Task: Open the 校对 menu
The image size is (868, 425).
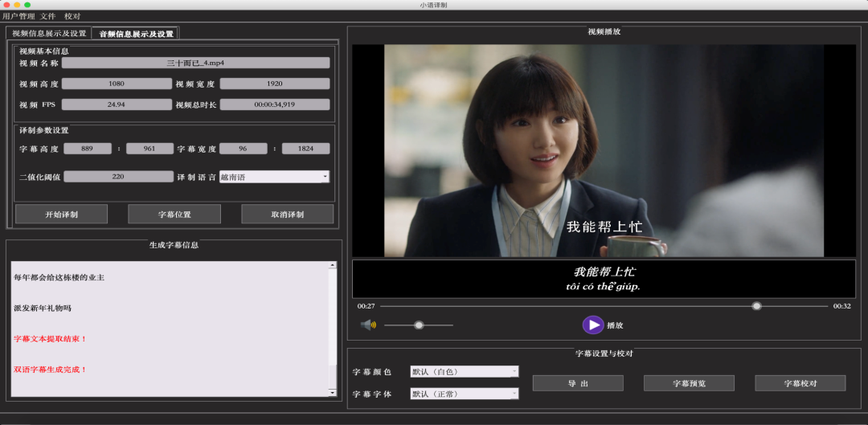Action: pyautogui.click(x=72, y=17)
